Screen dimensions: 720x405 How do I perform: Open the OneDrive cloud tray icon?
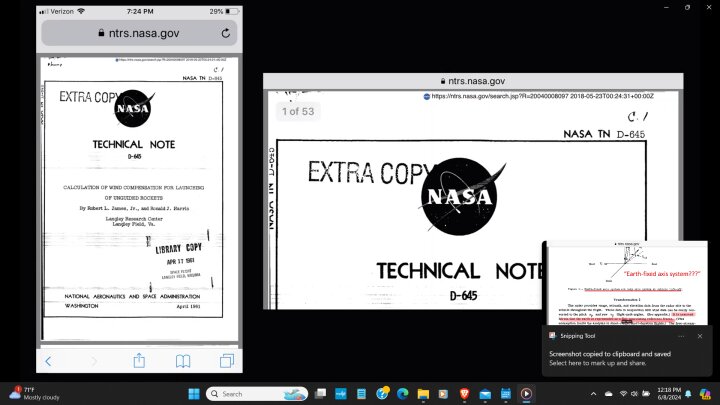(x=608, y=394)
